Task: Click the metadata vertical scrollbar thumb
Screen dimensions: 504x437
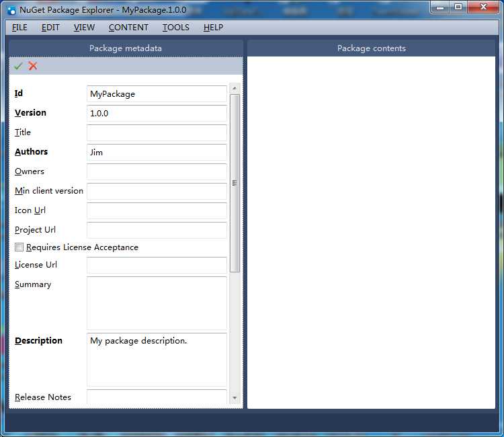Action: 235,184
